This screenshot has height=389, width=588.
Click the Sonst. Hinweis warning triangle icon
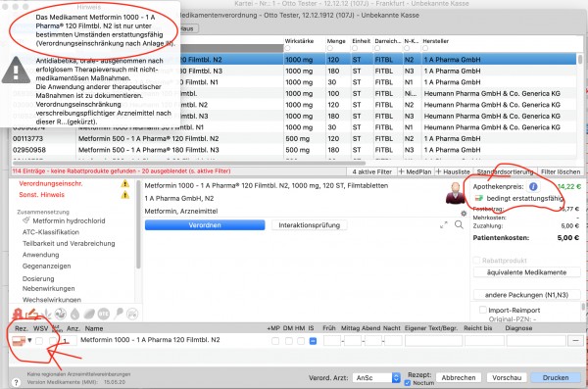pyautogui.click(x=124, y=195)
